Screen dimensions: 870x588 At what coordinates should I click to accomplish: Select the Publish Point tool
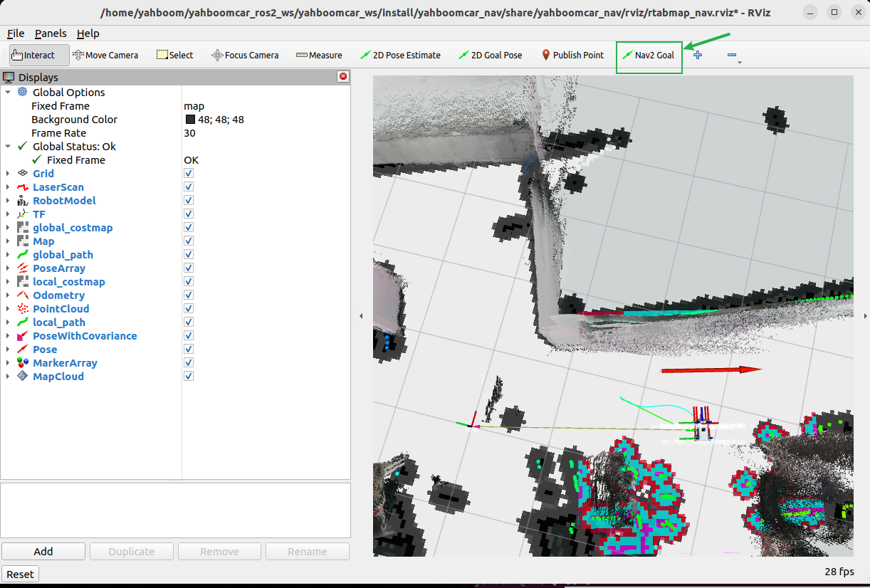[x=572, y=56]
